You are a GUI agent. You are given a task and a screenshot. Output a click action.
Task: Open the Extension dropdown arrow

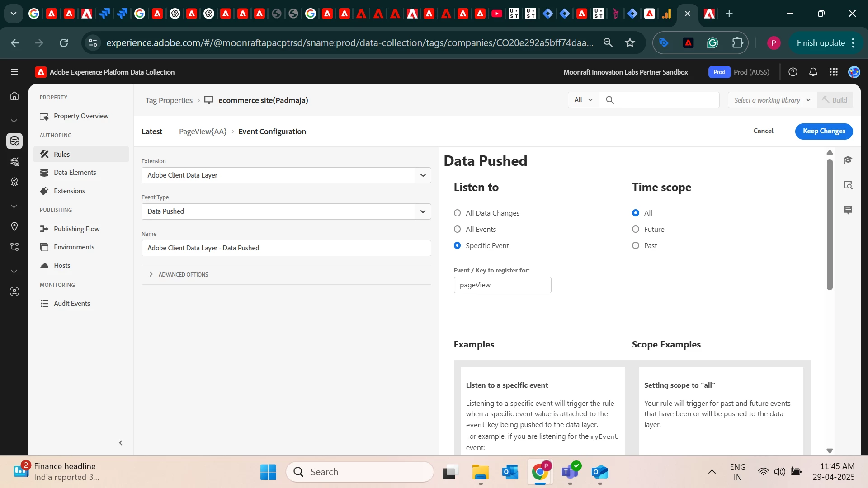tap(423, 175)
